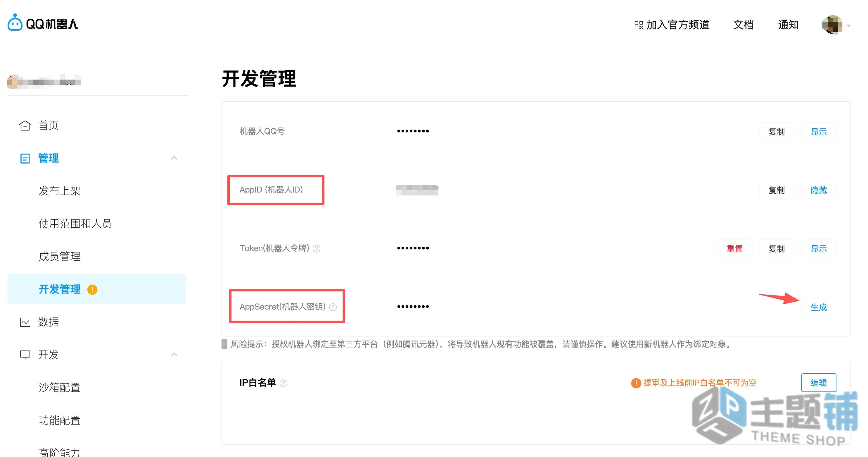Open 功能配置 in the sidebar
Screen dimensions: 868x457
coord(59,420)
